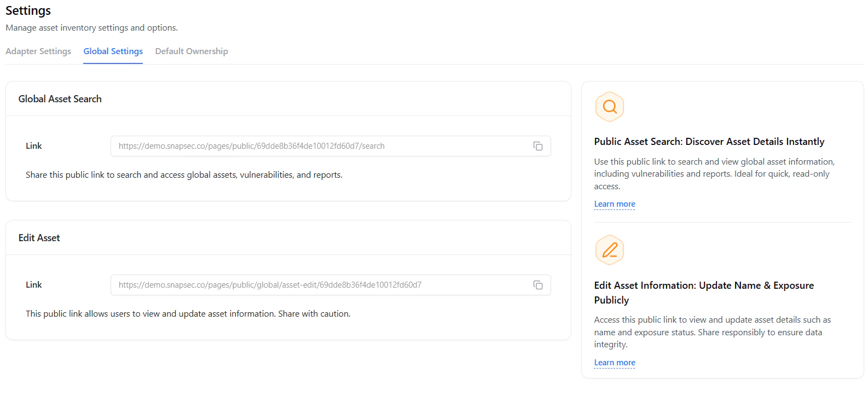Click Learn more under Public Asset Search

615,204
